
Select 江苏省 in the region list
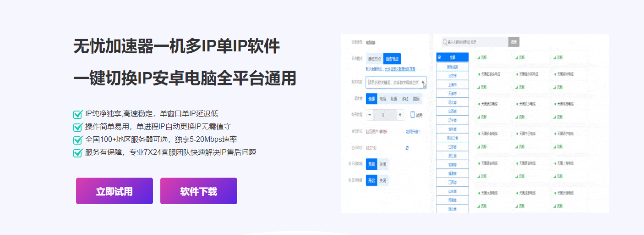pos(453,147)
